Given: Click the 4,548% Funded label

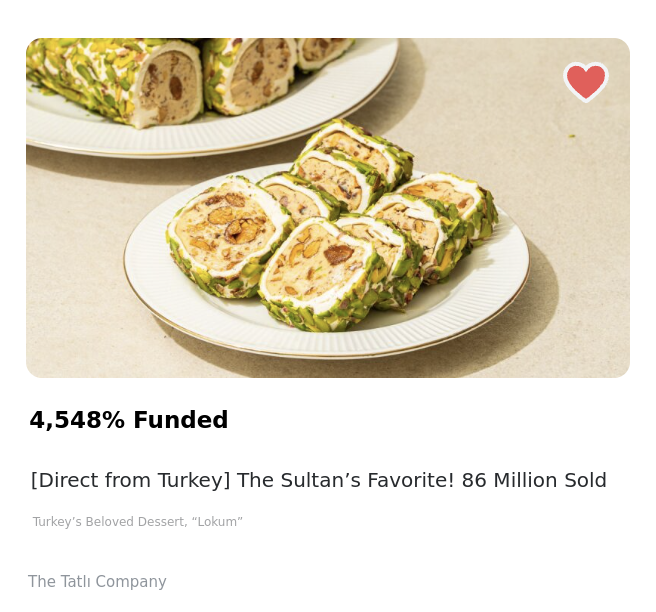Looking at the screenshot, I should (128, 421).
